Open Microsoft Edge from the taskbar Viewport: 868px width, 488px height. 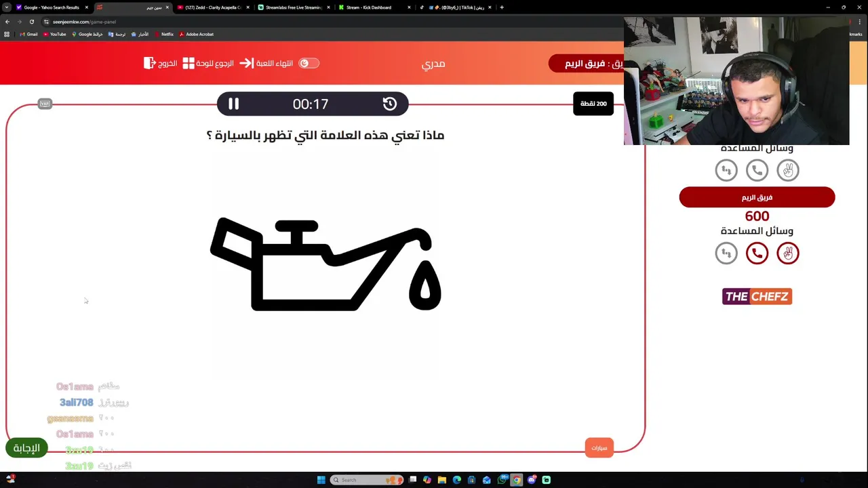456,480
